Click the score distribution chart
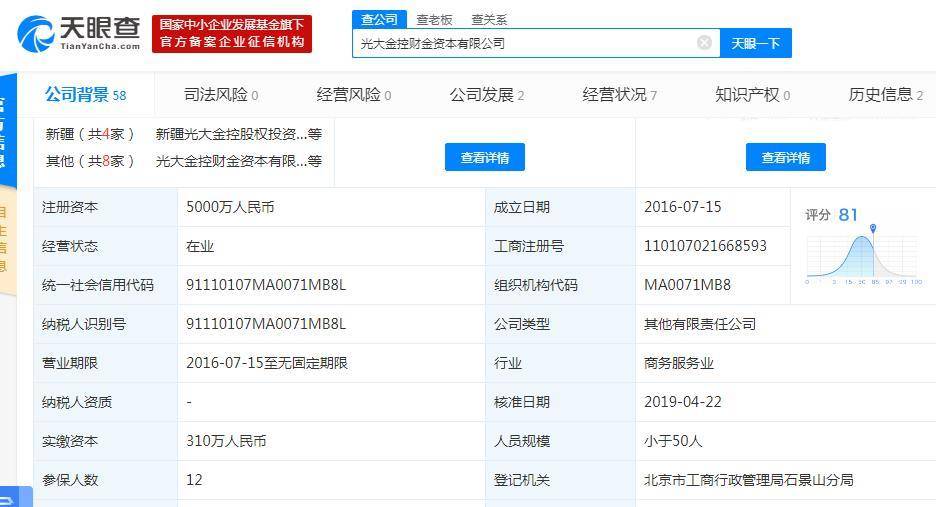This screenshot has width=936, height=507. [x=863, y=256]
